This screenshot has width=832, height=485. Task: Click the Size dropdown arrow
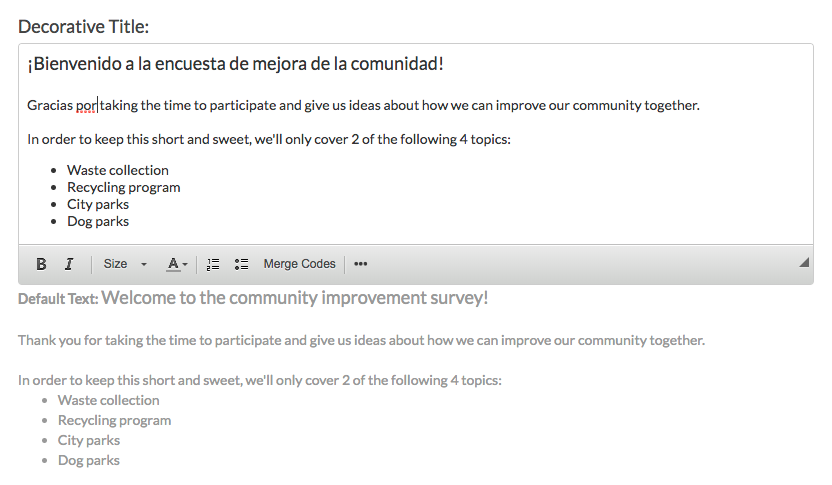(x=144, y=264)
